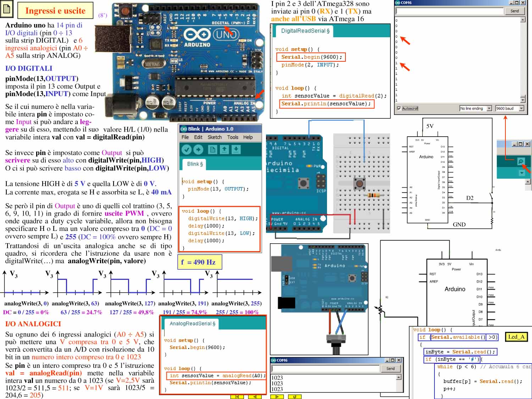532x399 pixels.
Task: Select the AnalogReadSerial§ tab
Action: coord(192,323)
